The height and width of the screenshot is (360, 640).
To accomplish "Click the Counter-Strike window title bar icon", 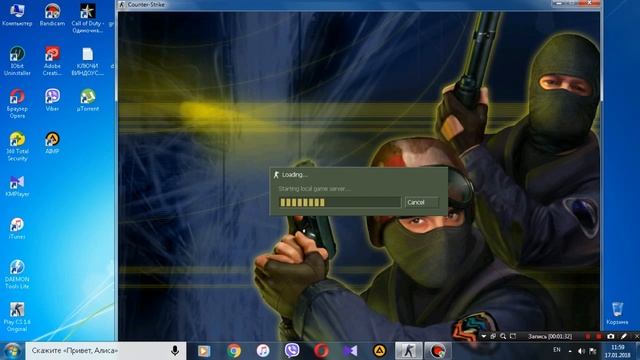I will (x=122, y=4).
